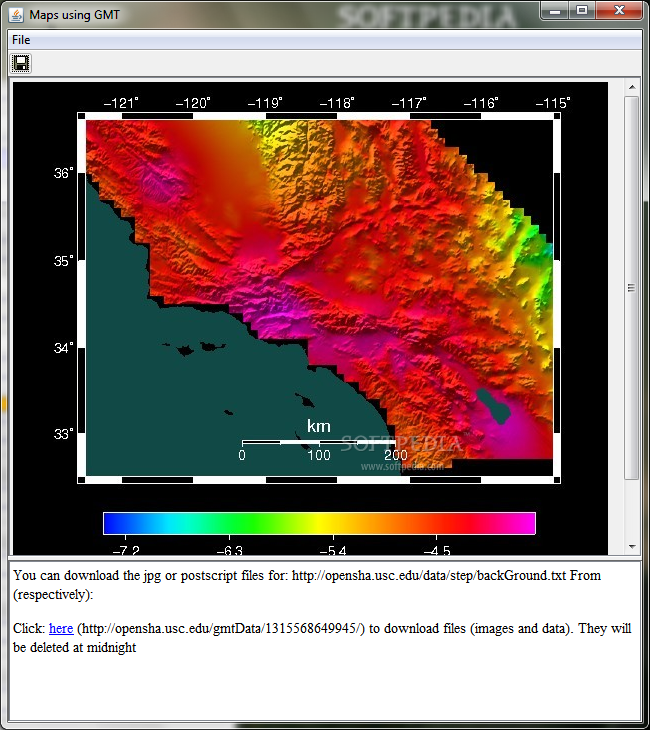Click the '36°' latitude label
This screenshot has height=730, width=650.
(x=64, y=173)
